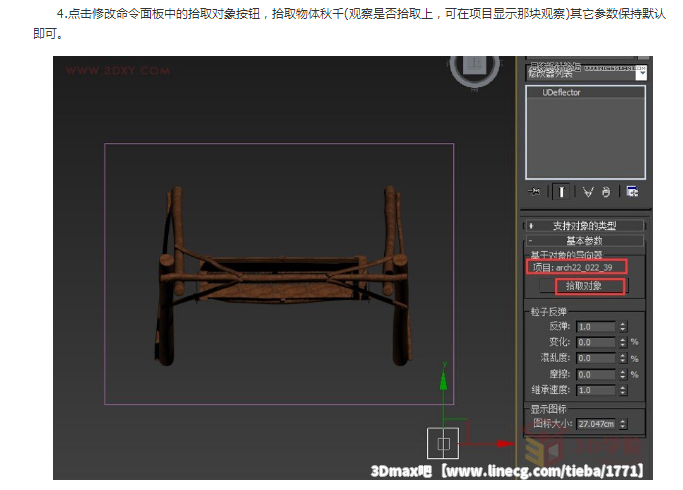Click the 反弹 spinner arrows
This screenshot has height=490, width=683.
point(623,327)
